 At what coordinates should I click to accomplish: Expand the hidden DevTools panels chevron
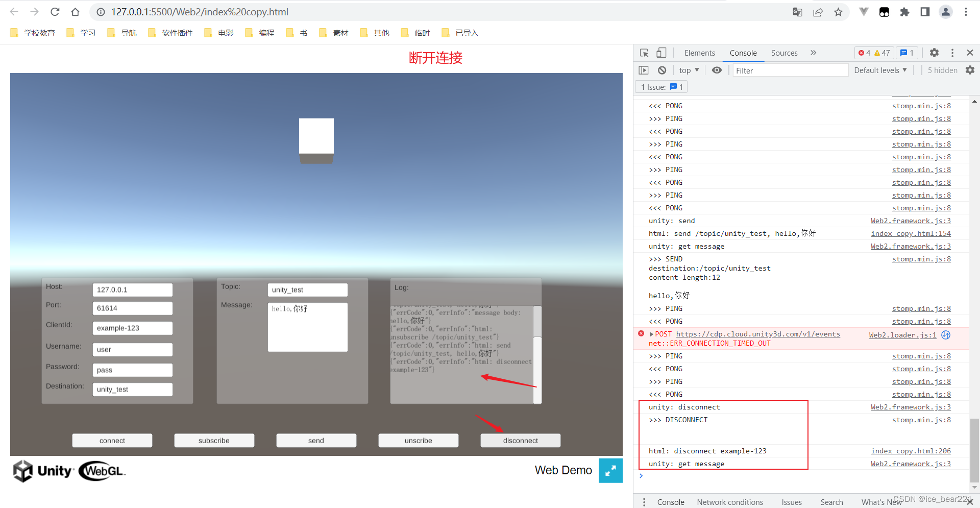click(x=814, y=53)
